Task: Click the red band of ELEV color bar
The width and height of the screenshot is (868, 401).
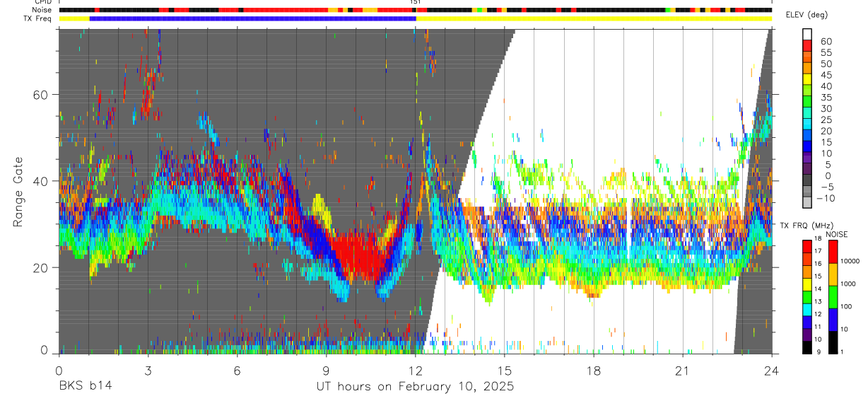Action: 808,47
